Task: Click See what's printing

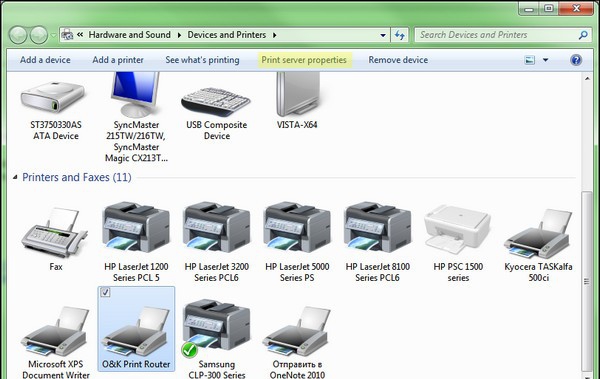Action: 202,60
